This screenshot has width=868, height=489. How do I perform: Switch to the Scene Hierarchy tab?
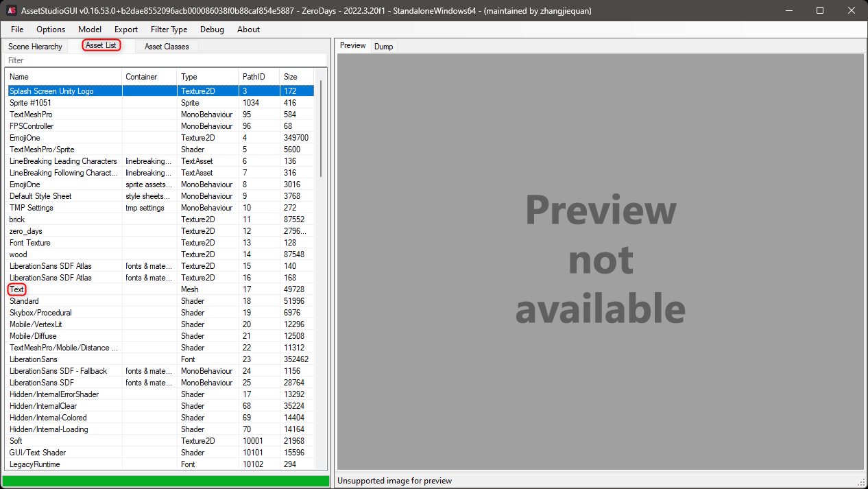coord(34,46)
